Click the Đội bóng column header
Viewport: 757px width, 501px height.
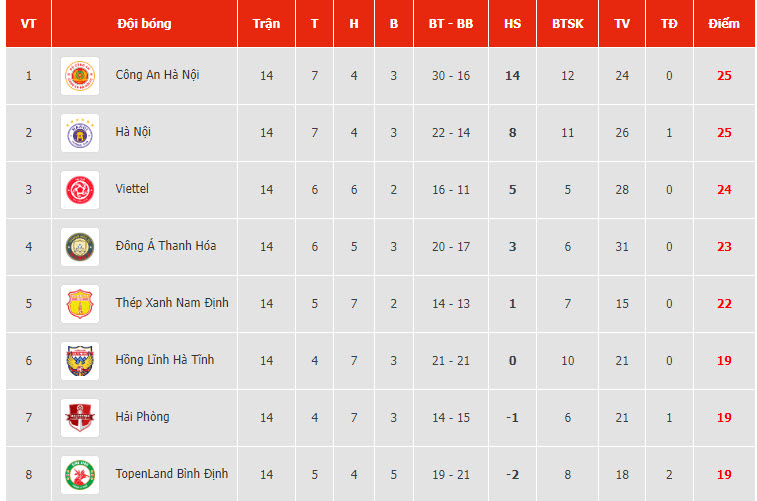(143, 23)
